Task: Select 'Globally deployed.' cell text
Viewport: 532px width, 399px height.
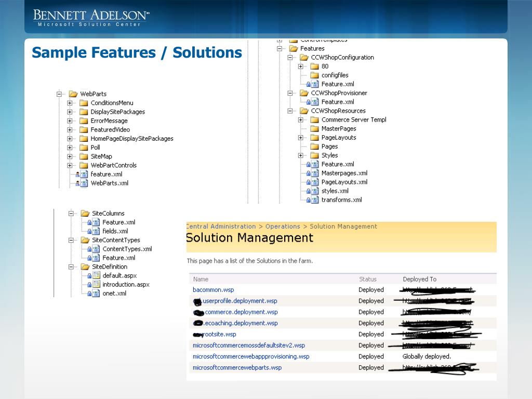Action: (x=427, y=356)
